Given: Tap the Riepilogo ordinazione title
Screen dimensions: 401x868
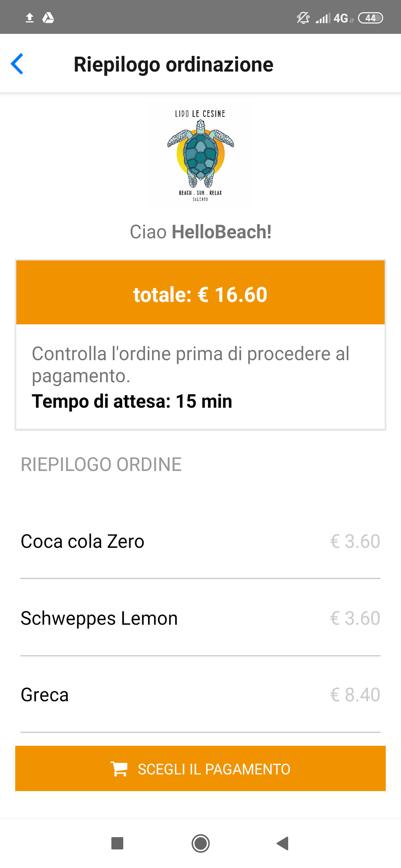Looking at the screenshot, I should (x=173, y=64).
